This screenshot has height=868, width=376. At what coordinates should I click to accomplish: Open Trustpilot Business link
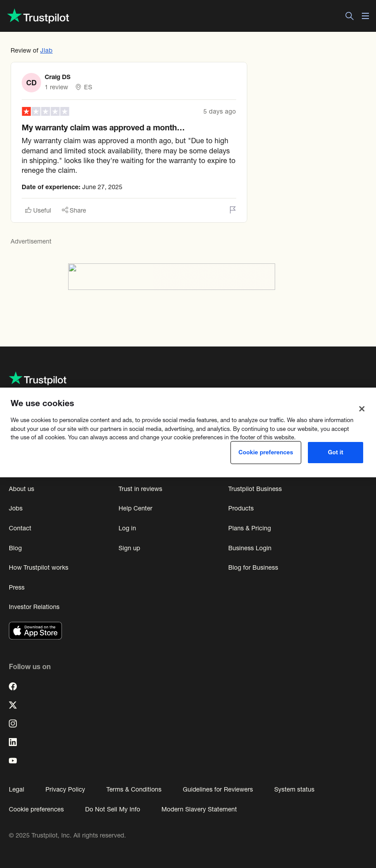[x=255, y=489]
